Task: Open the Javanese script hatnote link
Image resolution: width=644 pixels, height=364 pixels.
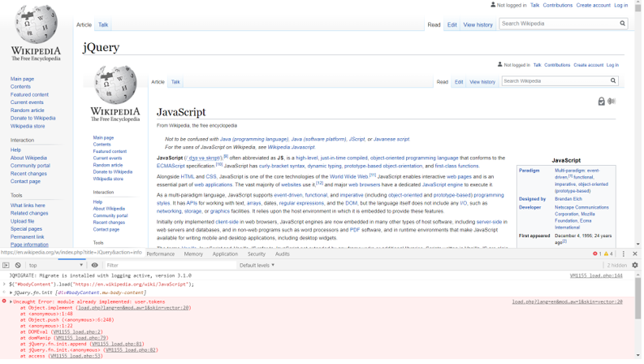Action: tap(393, 140)
